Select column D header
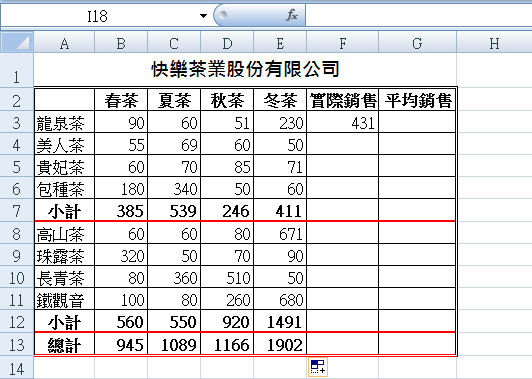This screenshot has width=532, height=379. coord(227,43)
